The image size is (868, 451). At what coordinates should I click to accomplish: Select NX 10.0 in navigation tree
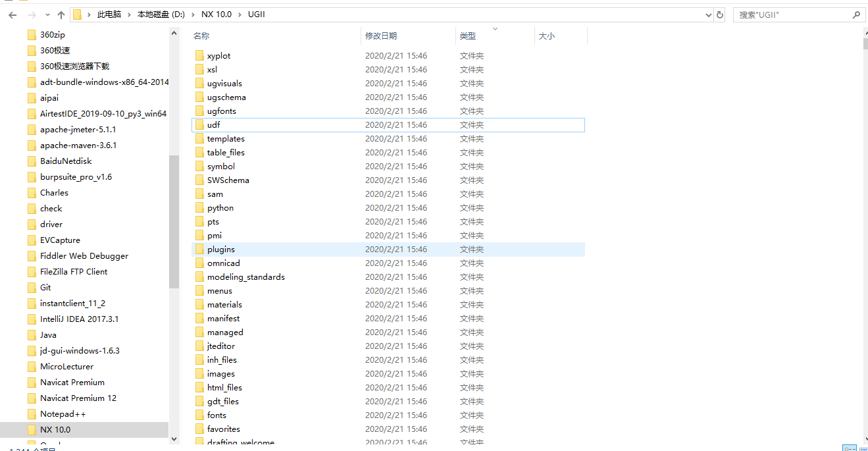click(x=55, y=429)
